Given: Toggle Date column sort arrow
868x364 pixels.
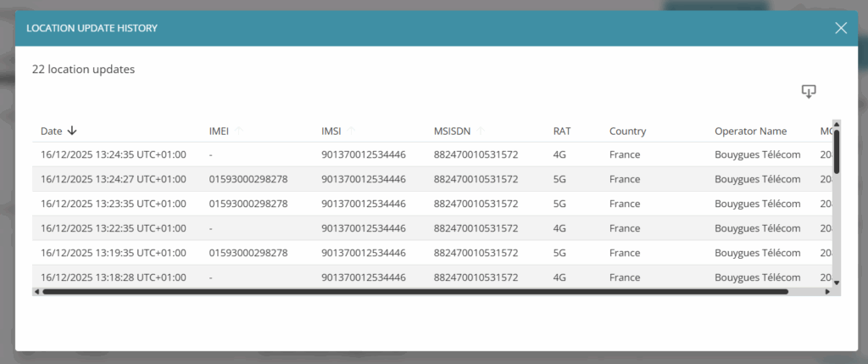Looking at the screenshot, I should click(x=72, y=131).
